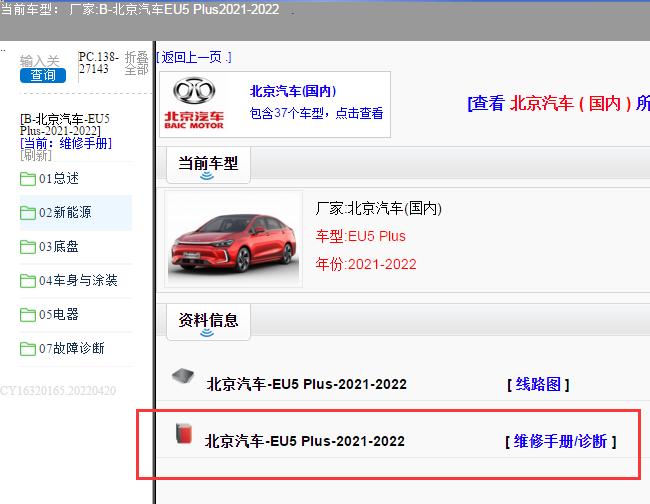Click the red EU5 Plus car thumbnail

click(x=233, y=239)
